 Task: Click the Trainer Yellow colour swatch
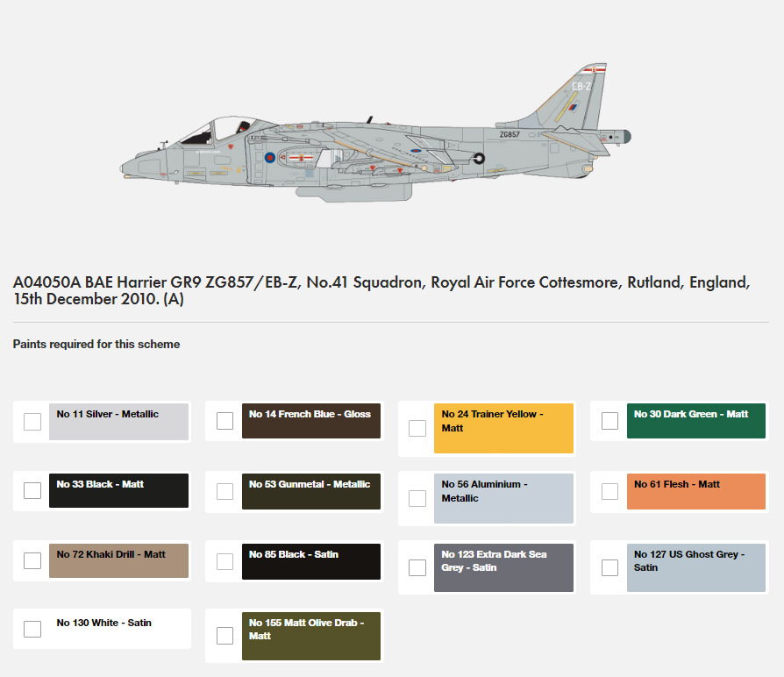(x=503, y=428)
